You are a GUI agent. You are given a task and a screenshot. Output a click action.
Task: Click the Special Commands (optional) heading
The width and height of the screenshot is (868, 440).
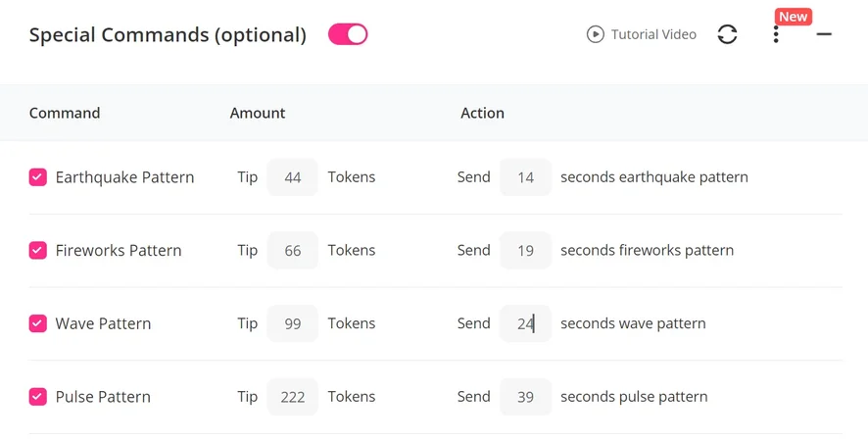168,35
